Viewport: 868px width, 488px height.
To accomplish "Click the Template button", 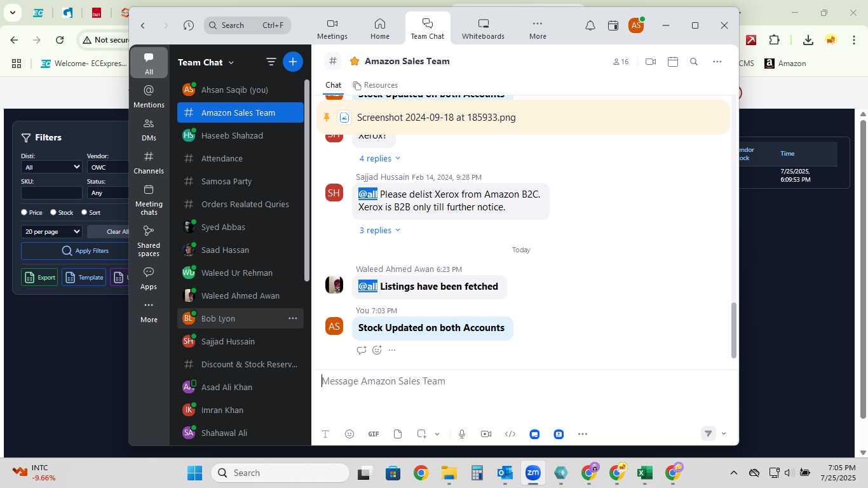I will (x=84, y=277).
